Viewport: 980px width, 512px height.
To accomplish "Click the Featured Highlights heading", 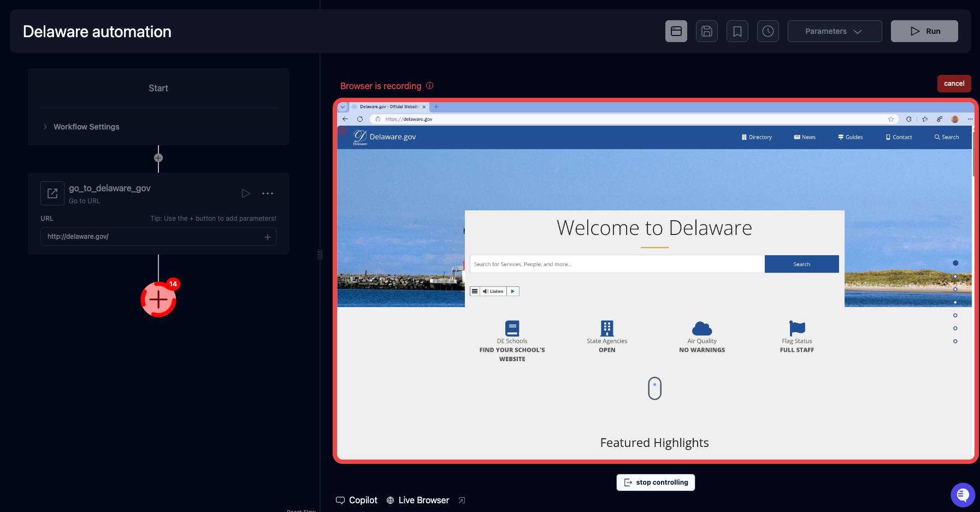I will (x=654, y=443).
